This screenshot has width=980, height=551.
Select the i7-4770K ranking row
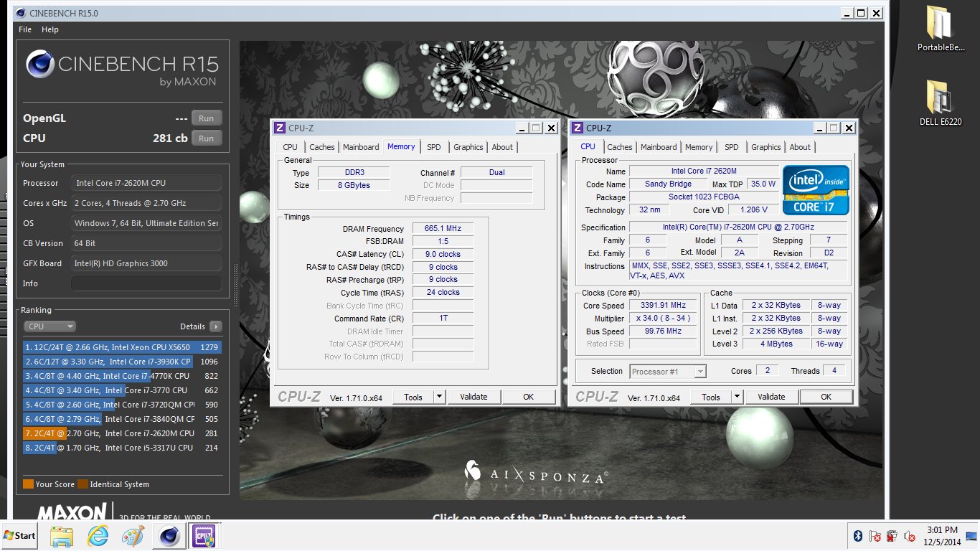tap(122, 376)
